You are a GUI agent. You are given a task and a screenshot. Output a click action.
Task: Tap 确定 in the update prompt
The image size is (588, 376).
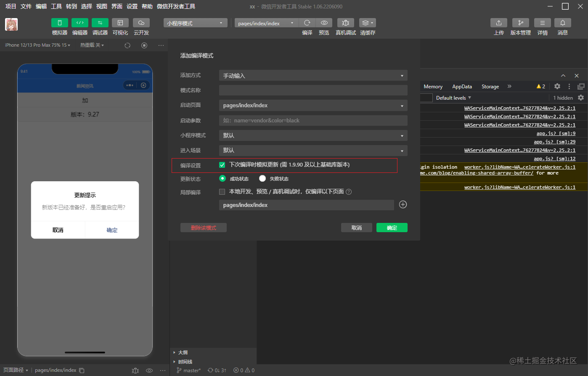(x=112, y=230)
